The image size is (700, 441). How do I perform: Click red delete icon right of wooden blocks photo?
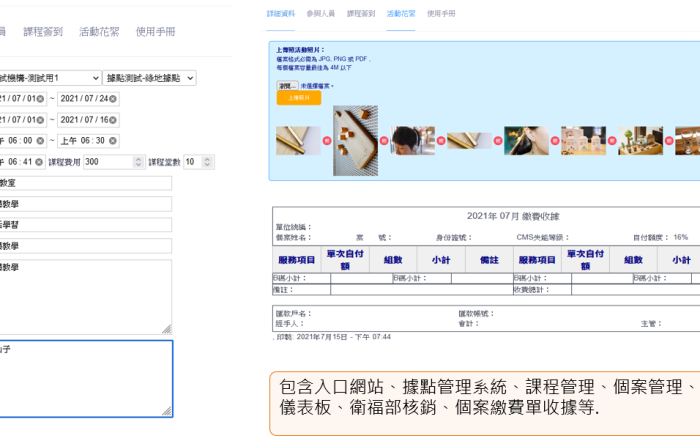(384, 141)
